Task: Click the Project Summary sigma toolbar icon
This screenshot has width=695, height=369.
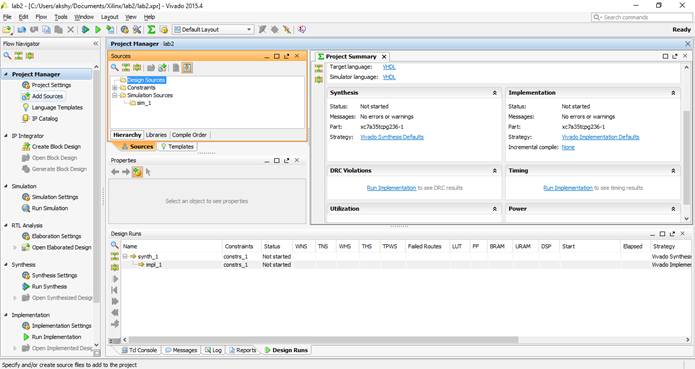Action: click(151, 29)
